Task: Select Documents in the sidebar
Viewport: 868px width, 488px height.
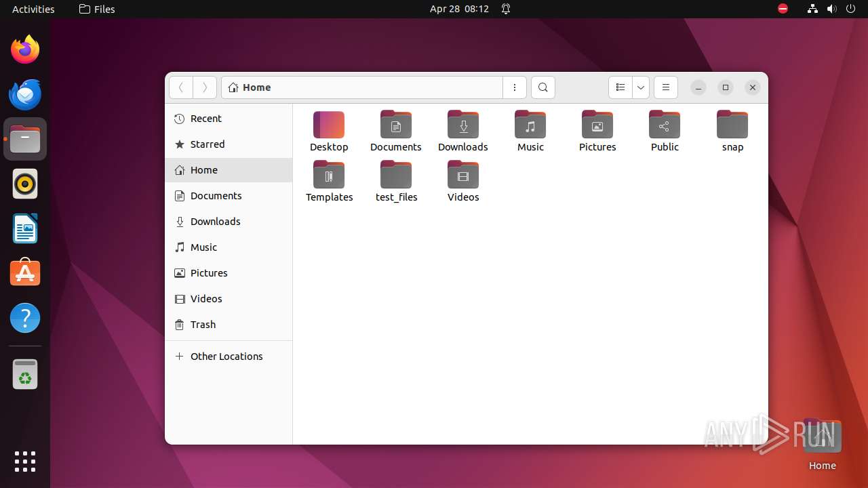Action: (x=229, y=196)
